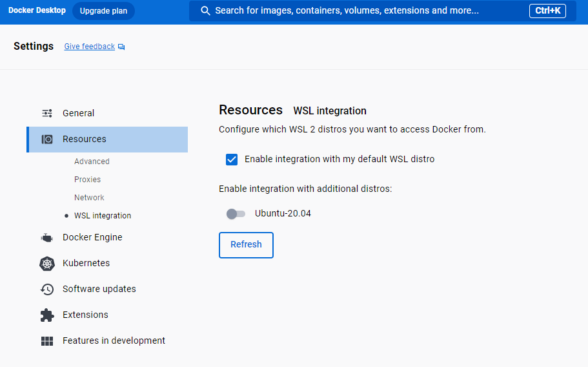
Task: Click the Docker Desktop title text
Action: (x=37, y=10)
